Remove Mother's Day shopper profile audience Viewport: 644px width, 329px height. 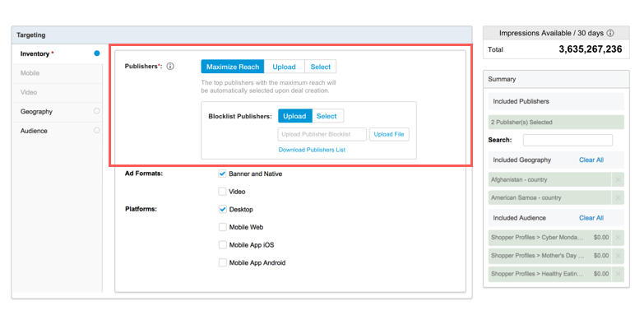[x=618, y=256]
